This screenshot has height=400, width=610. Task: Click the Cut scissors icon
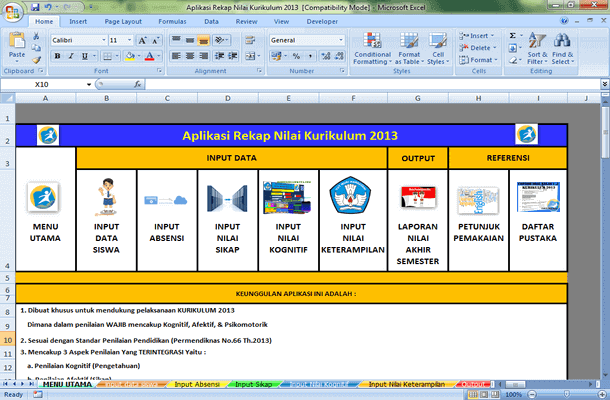tap(36, 36)
